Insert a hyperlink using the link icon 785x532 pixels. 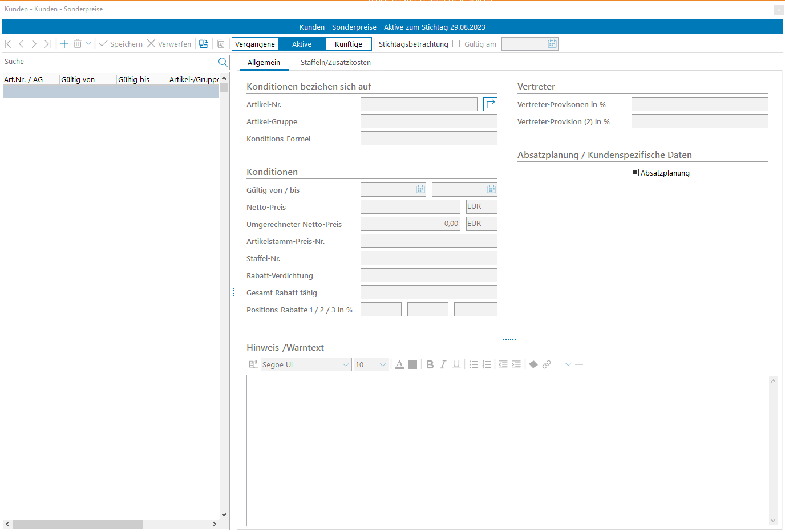[x=547, y=364]
